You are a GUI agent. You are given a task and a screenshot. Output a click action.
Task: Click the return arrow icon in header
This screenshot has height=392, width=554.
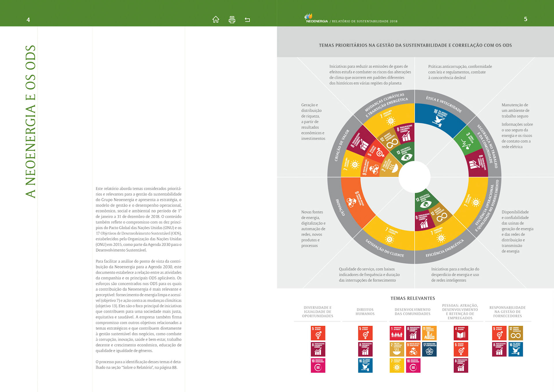coord(247,20)
